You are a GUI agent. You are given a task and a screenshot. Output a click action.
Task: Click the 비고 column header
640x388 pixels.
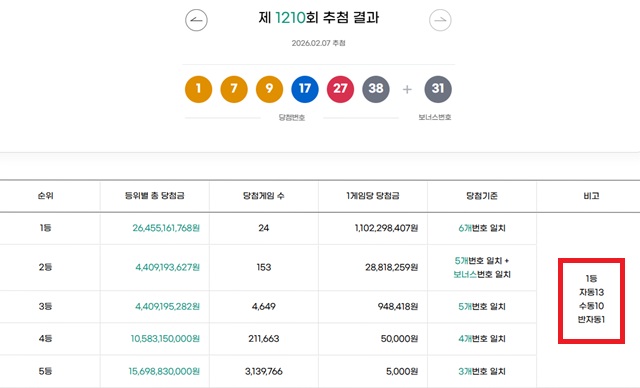pos(591,196)
